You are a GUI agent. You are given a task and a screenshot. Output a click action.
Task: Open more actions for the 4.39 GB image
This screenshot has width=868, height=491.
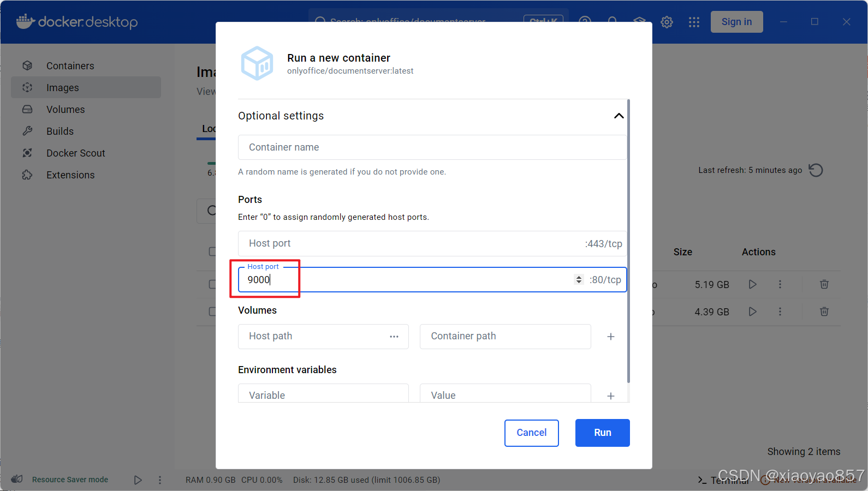tap(780, 312)
